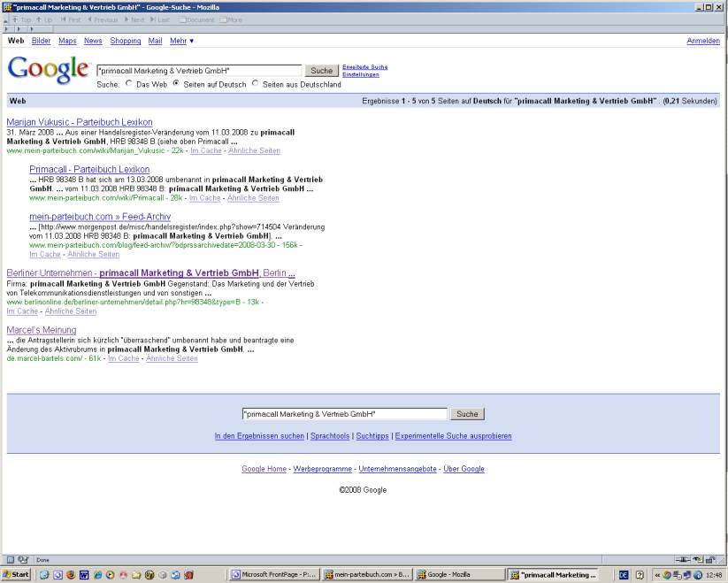
Task: Launch Windows Media Player from the Quick Launch bar
Action: click(110, 575)
